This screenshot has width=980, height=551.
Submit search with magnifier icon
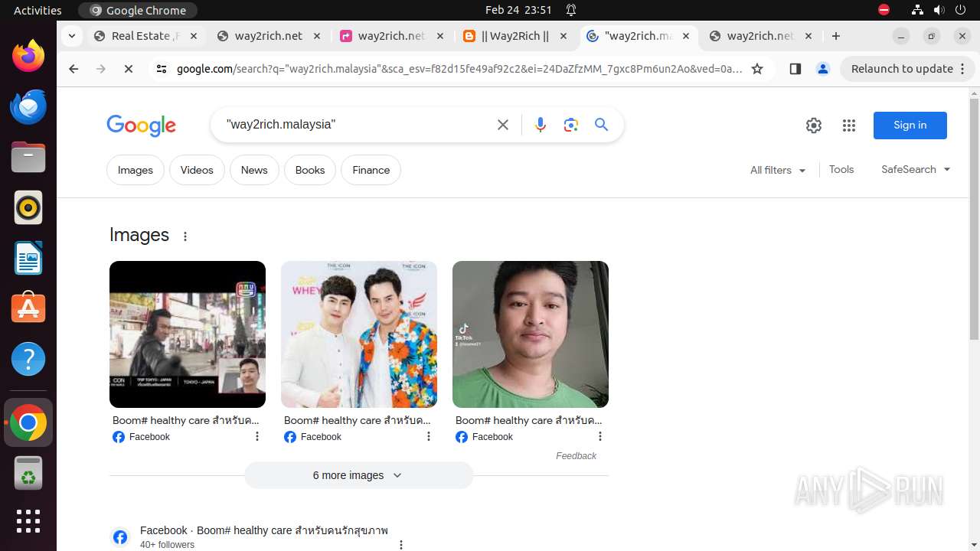click(602, 125)
